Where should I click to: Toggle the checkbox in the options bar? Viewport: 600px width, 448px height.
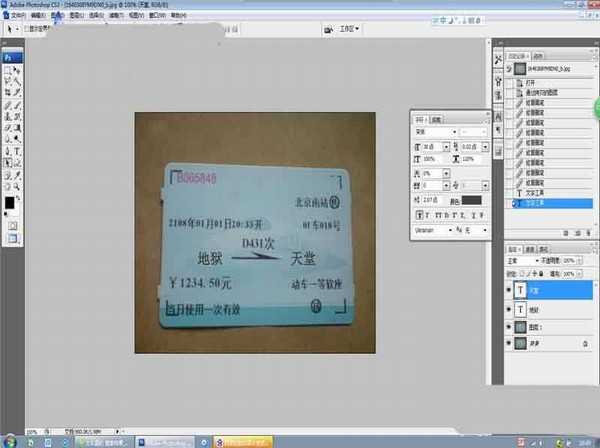(26, 30)
